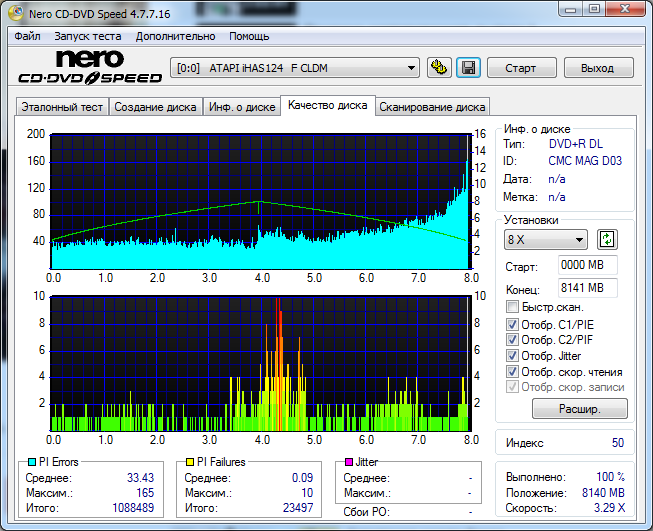Open the Запуск теста menu

point(87,36)
